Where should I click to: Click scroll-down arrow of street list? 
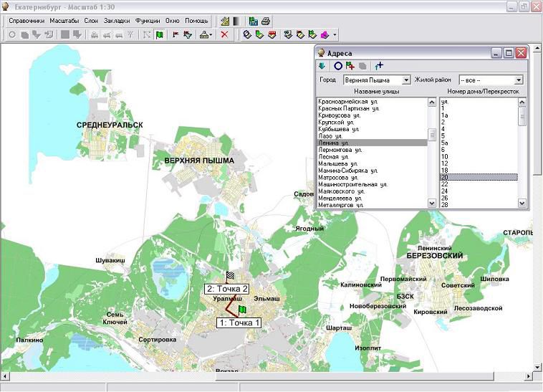point(432,204)
